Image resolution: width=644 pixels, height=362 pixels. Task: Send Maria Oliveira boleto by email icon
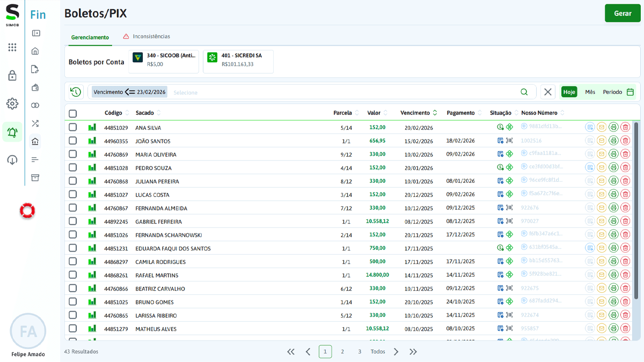602,154
